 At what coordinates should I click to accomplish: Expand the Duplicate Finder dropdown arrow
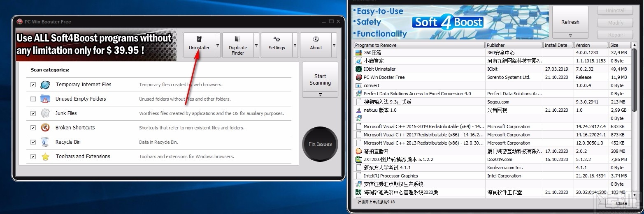[x=256, y=46]
